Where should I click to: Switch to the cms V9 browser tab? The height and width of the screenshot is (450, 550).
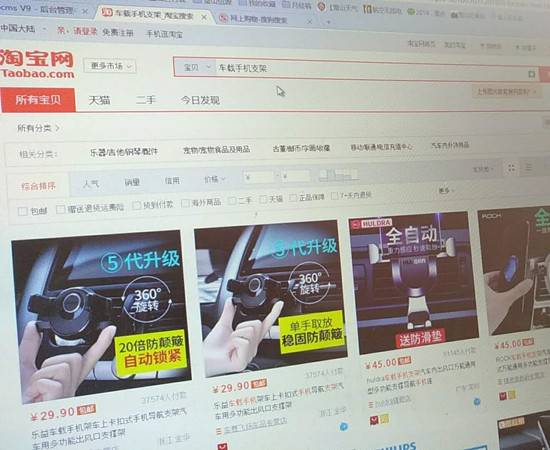tap(37, 9)
